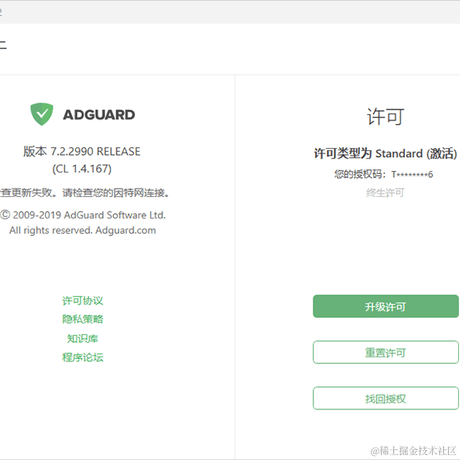
Task: Open the 知识库 knowledge base link
Action: coord(83,339)
